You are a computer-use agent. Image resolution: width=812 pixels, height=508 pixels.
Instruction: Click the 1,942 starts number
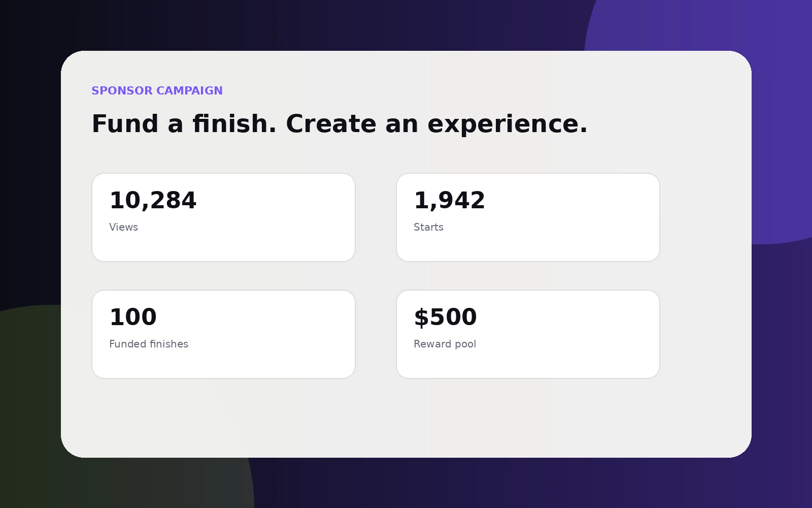coord(450,200)
